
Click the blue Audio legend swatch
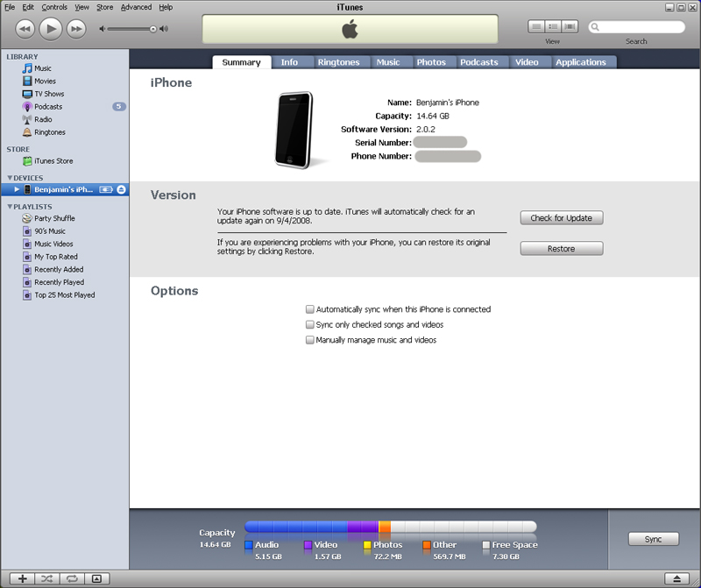coord(249,545)
